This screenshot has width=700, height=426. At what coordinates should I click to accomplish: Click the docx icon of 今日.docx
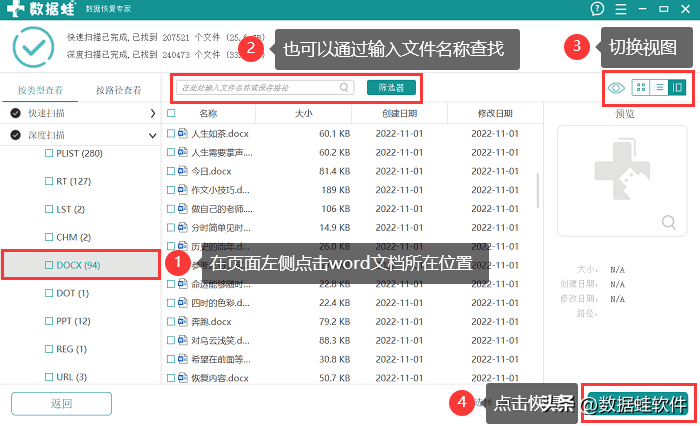[183, 171]
